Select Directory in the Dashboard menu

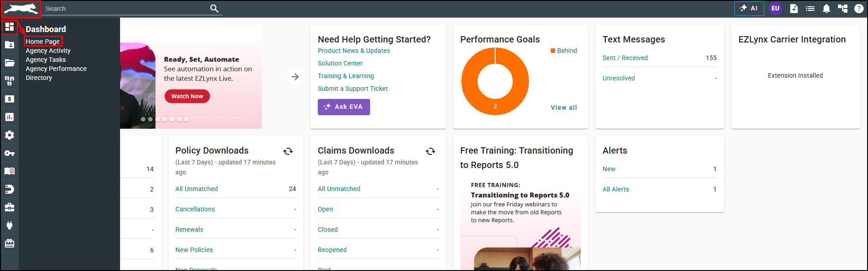39,78
